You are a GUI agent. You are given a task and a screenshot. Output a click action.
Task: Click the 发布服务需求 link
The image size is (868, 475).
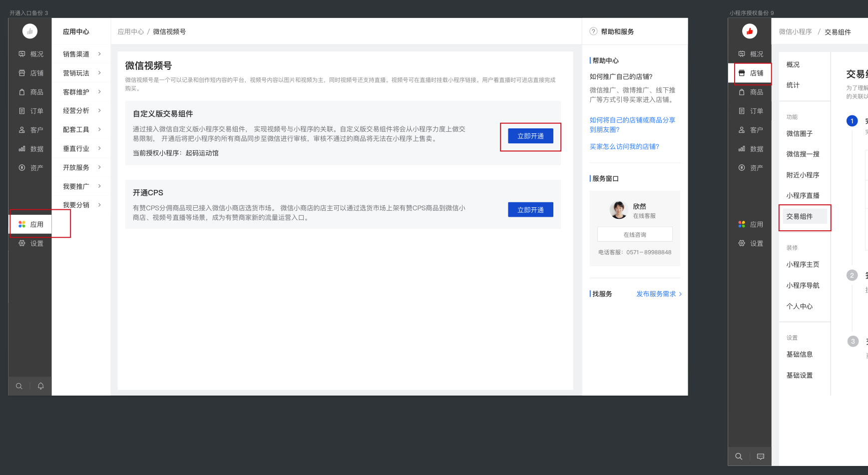tap(656, 294)
